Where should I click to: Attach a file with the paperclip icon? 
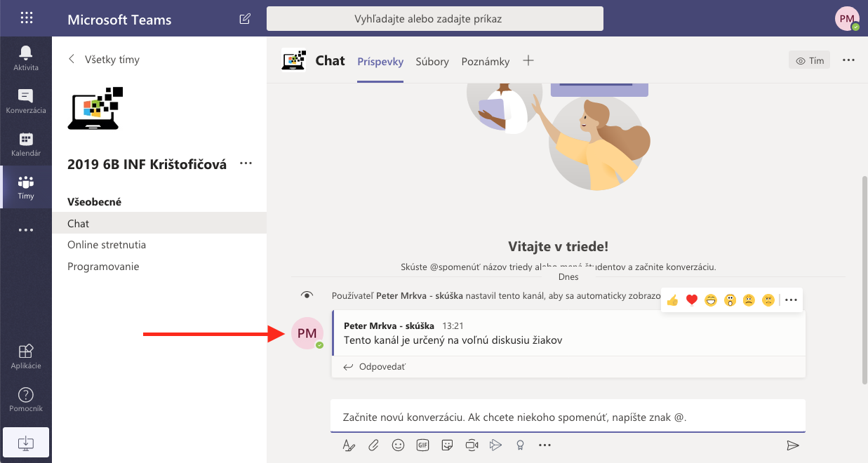[x=374, y=445]
